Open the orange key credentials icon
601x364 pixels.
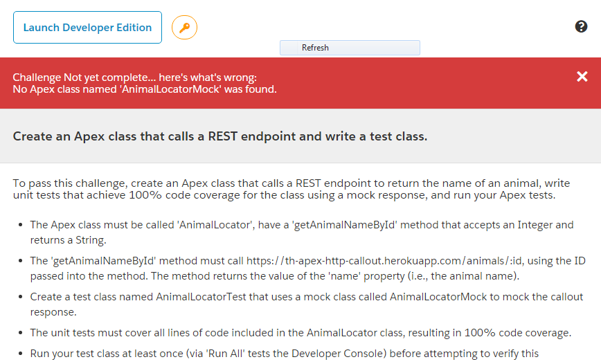(184, 28)
